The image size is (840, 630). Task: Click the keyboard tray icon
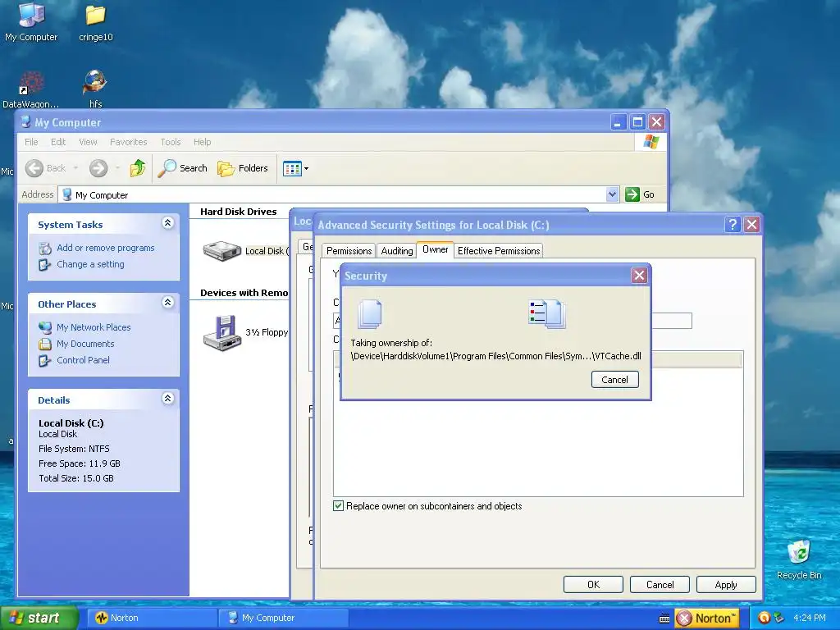[664, 619]
